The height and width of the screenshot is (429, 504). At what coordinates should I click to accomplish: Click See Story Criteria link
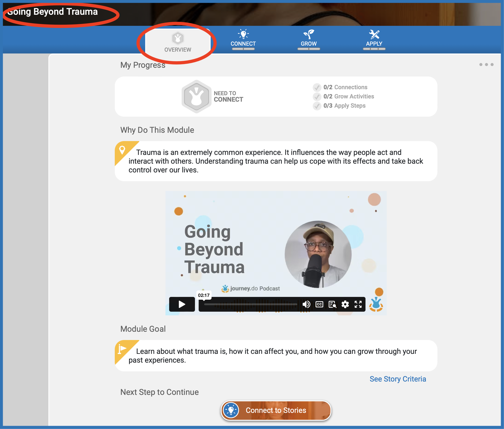tap(398, 379)
